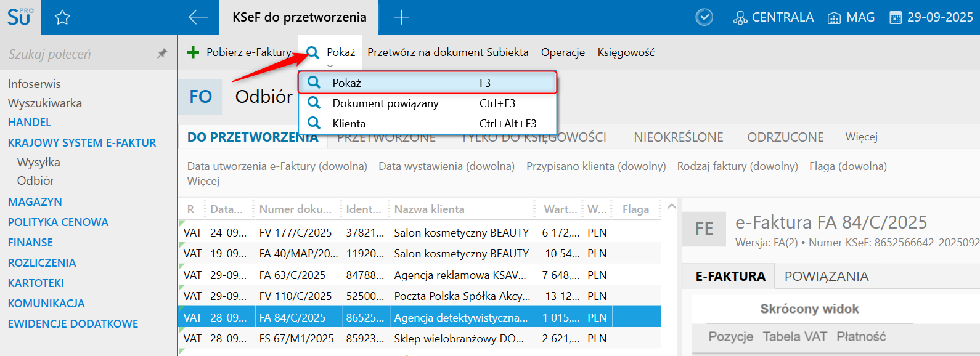Expand the Pokaż dropdown chevron
Image resolution: width=980 pixels, height=356 pixels.
click(330, 65)
